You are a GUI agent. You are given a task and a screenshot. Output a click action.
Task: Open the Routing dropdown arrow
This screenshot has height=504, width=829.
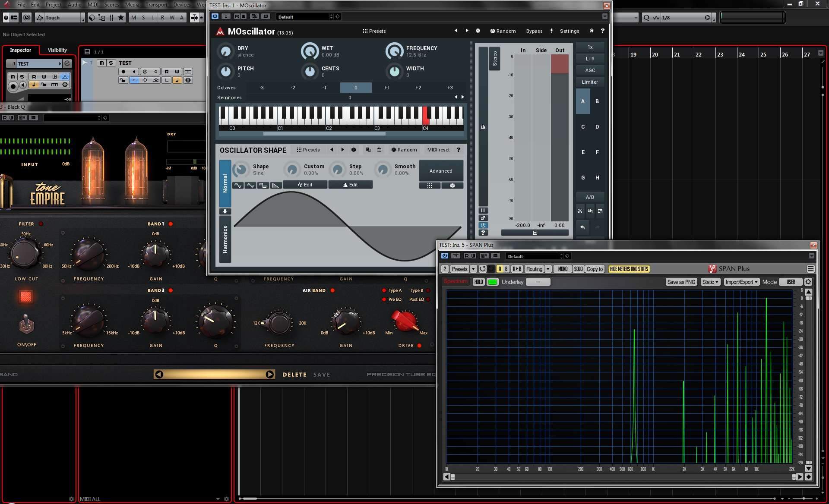click(x=548, y=269)
